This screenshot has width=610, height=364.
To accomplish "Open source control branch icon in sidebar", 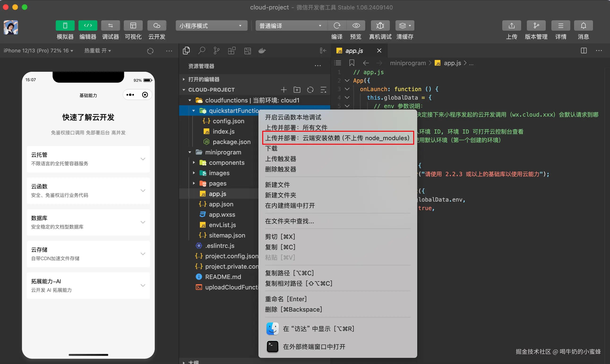I will pyautogui.click(x=216, y=51).
